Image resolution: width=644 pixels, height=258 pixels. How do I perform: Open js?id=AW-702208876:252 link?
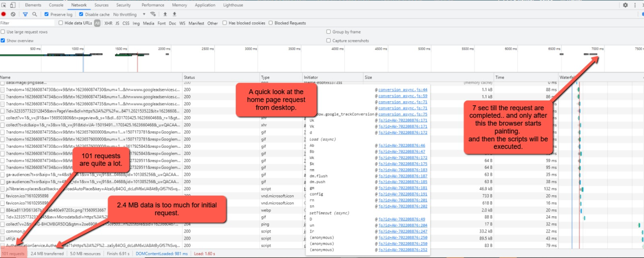pyautogui.click(x=403, y=250)
